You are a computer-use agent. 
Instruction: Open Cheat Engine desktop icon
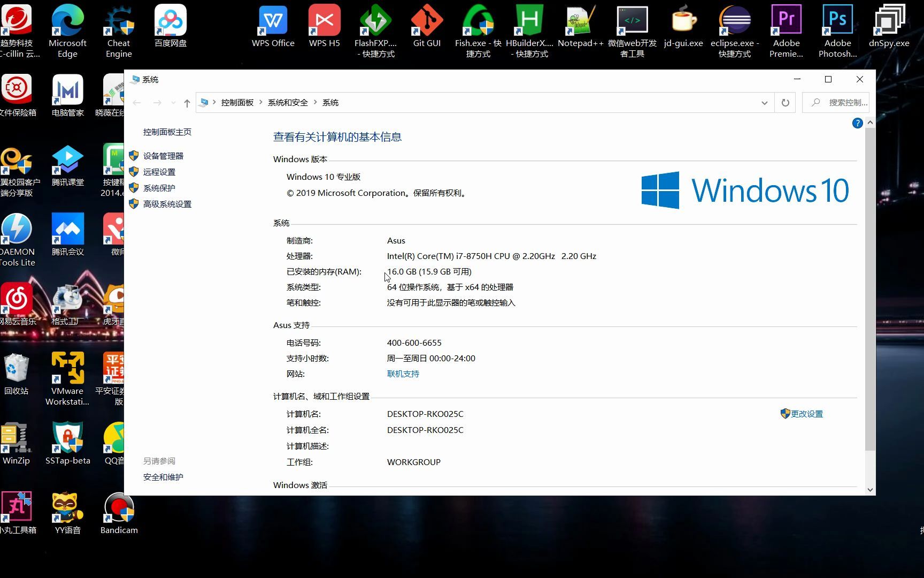[119, 31]
